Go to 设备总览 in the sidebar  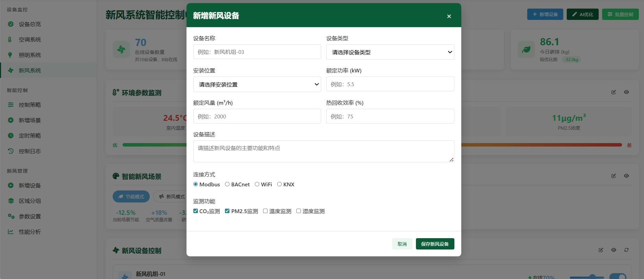coord(30,24)
